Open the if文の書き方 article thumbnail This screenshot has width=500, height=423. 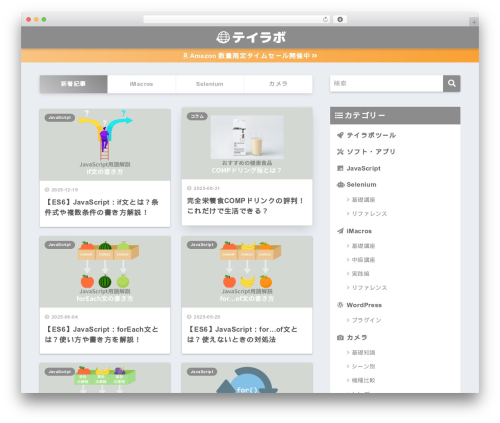point(105,145)
